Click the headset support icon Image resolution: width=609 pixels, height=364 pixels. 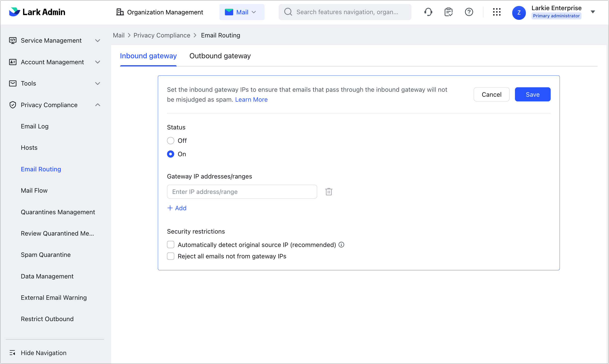[x=428, y=12]
